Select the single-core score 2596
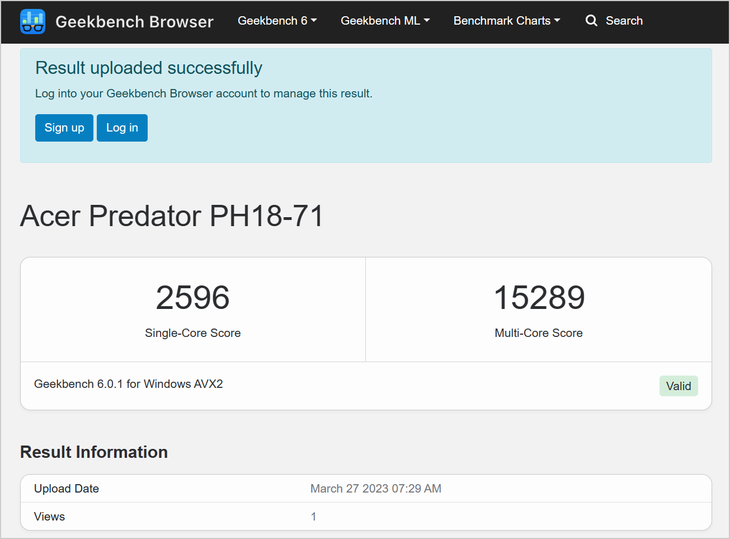 tap(192, 297)
